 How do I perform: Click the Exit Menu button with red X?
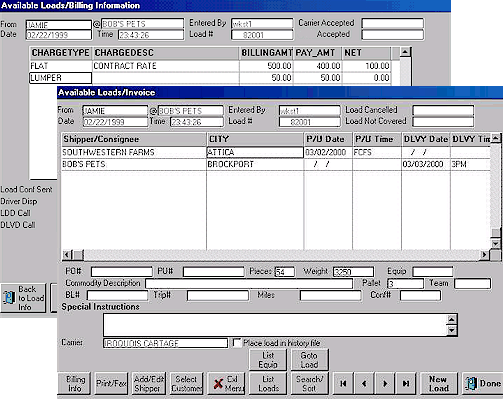[x=226, y=383]
